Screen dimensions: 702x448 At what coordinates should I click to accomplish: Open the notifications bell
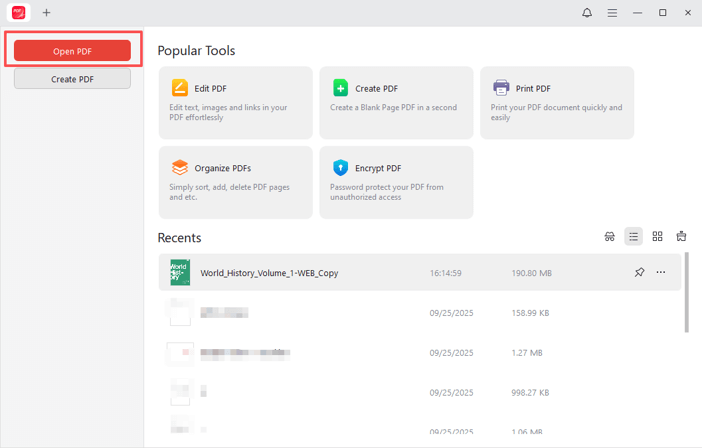coord(587,13)
